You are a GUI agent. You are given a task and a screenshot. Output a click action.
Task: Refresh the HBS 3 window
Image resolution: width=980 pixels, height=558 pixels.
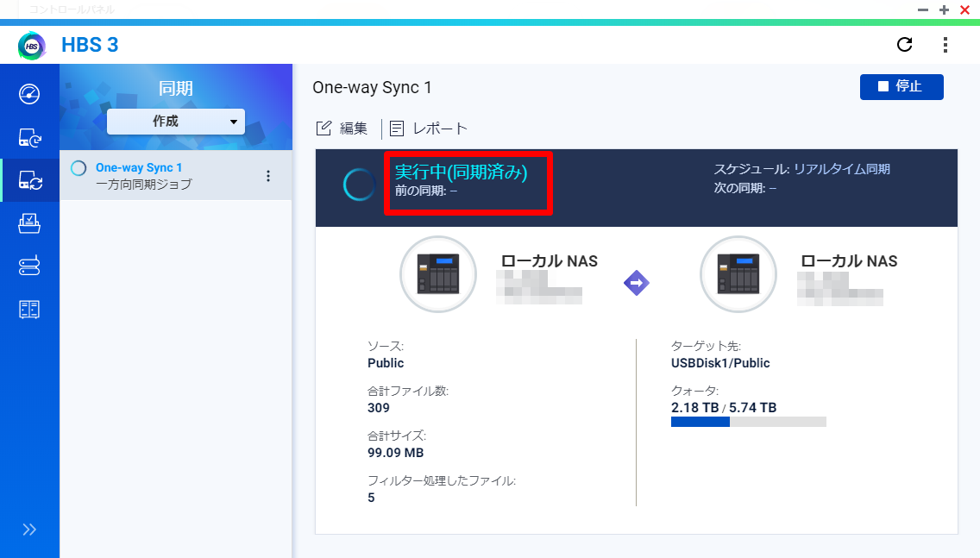pos(904,44)
